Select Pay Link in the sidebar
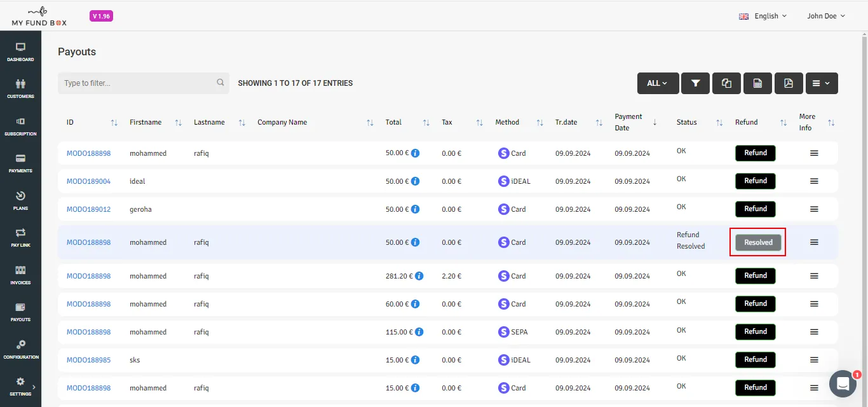The image size is (868, 407). click(20, 238)
